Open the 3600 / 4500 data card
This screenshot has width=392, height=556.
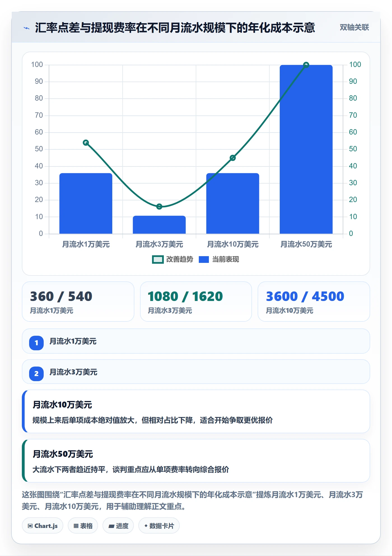coord(314,302)
